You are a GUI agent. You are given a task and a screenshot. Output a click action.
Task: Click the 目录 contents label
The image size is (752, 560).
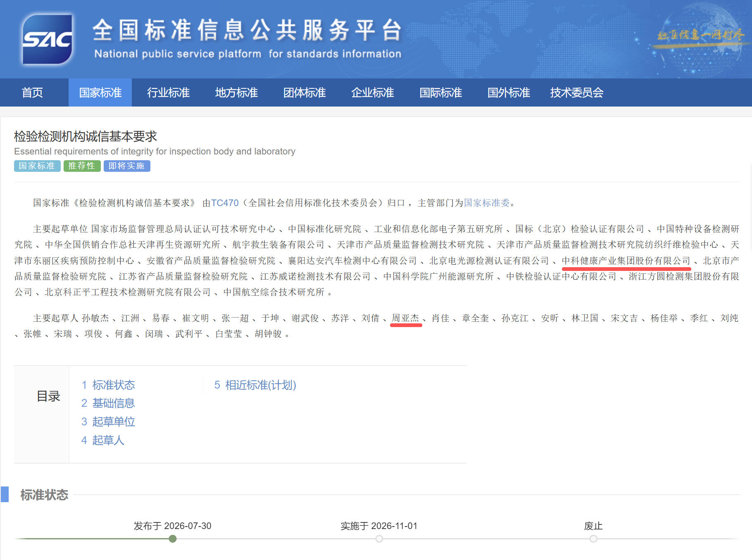pos(48,396)
